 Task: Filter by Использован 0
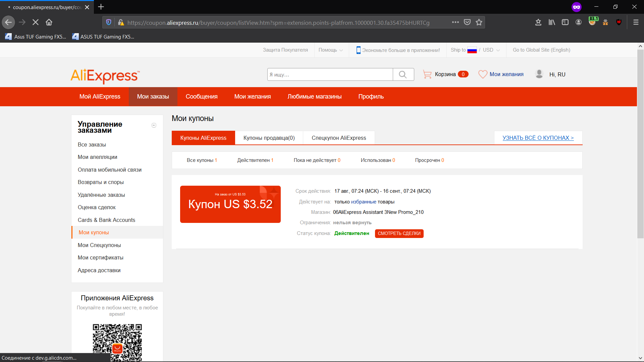(378, 160)
